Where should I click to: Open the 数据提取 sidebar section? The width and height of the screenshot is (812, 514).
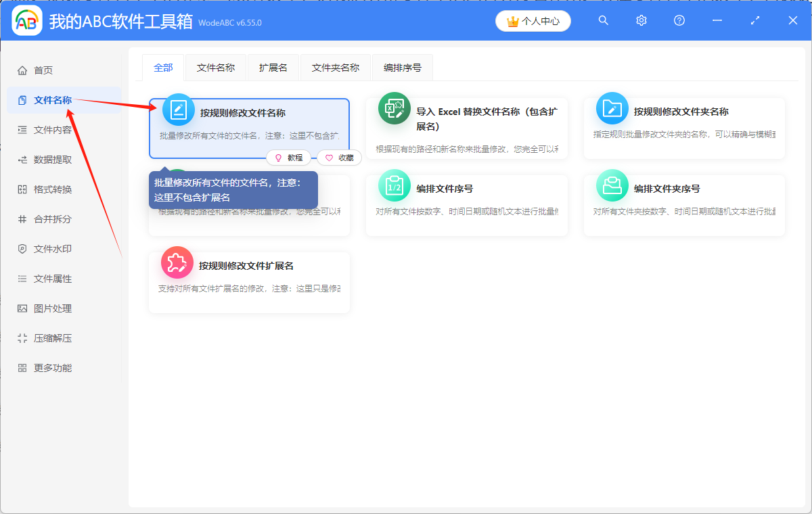(42, 160)
